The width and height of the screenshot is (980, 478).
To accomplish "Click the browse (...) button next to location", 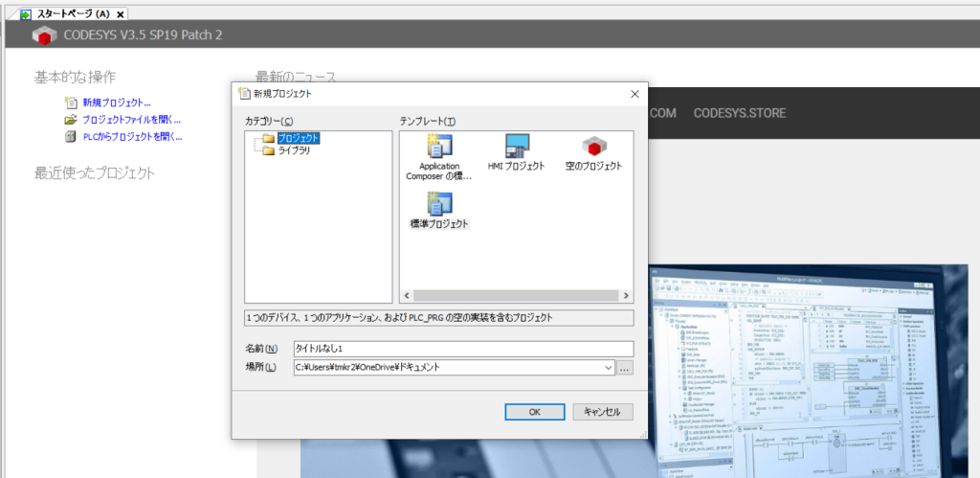I will [624, 368].
